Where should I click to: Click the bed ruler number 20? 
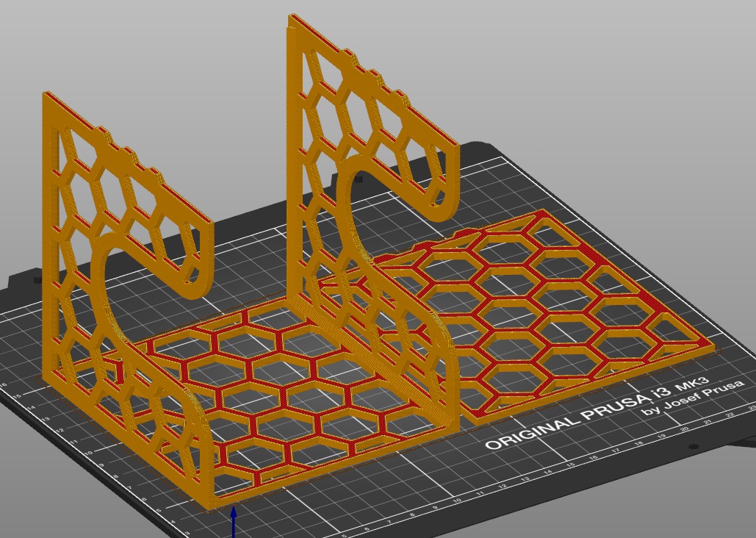tap(684, 428)
